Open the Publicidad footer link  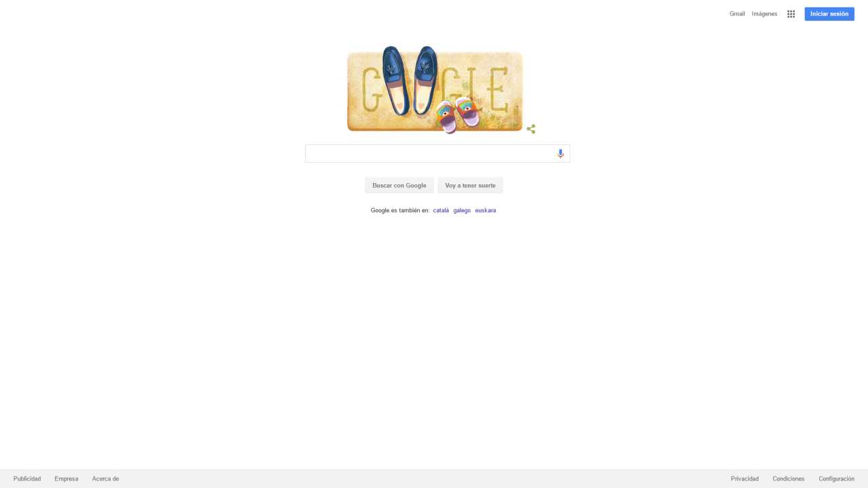click(x=27, y=479)
